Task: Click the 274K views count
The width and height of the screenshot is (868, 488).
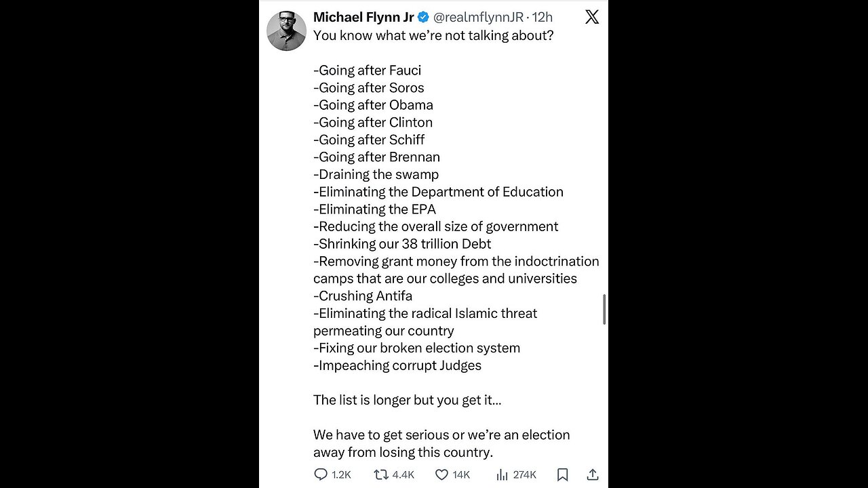Action: tap(524, 474)
